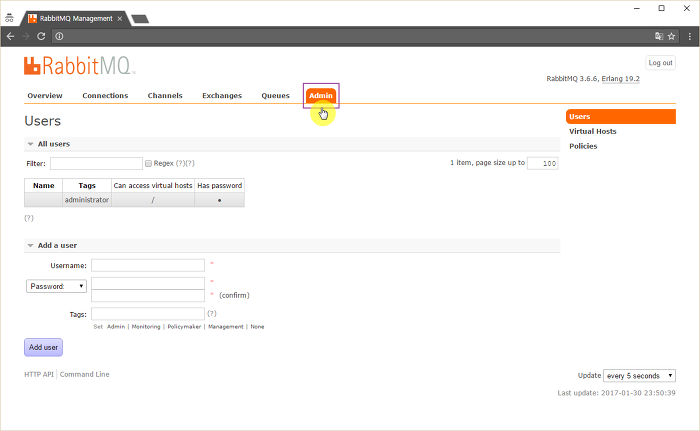Open the translate page icon
The height and width of the screenshot is (431, 700).
click(658, 36)
